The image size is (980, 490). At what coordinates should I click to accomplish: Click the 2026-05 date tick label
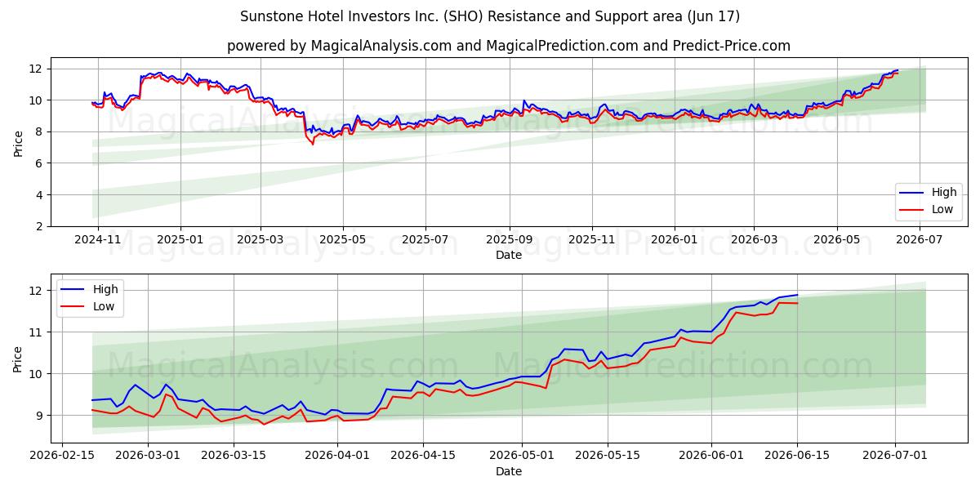837,240
